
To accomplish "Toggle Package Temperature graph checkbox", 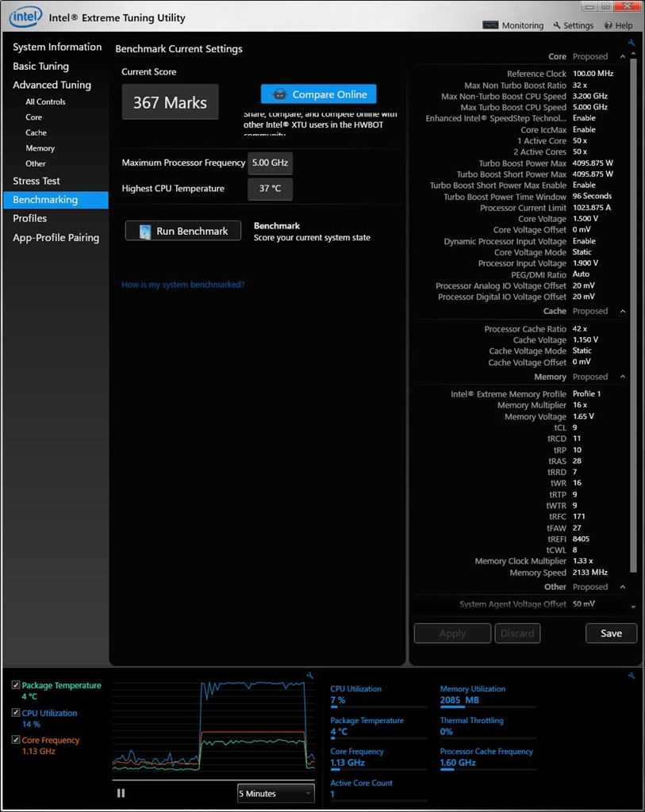I will pyautogui.click(x=16, y=684).
